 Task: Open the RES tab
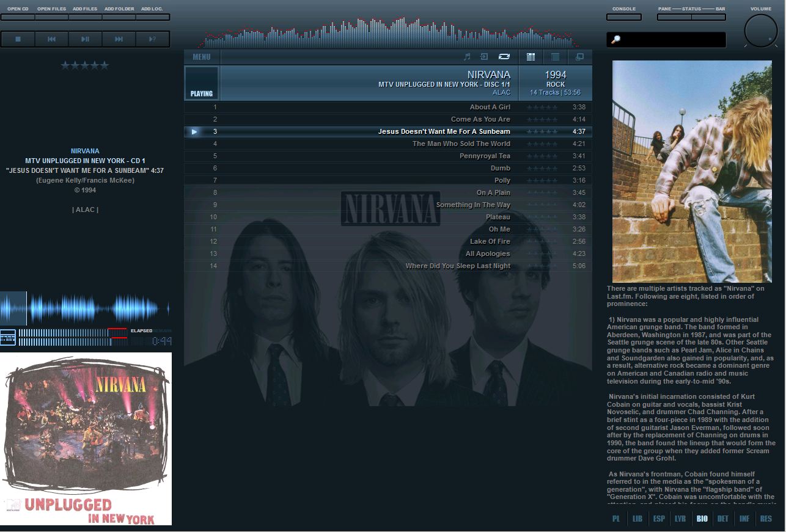tap(766, 519)
